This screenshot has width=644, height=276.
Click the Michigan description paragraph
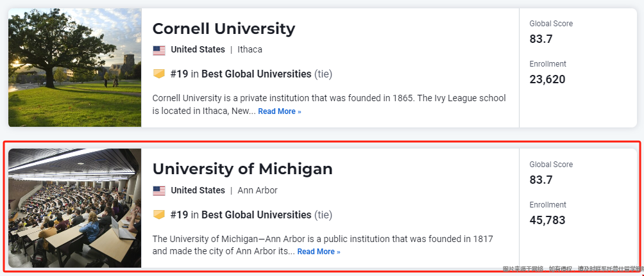point(323,245)
